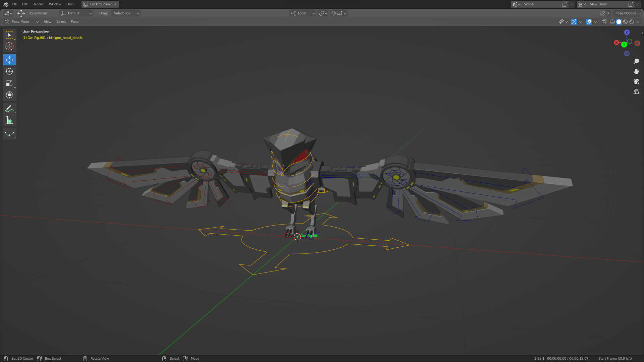Open Drag Select Box dropdown
The width and height of the screenshot is (644, 362).
pyautogui.click(x=126, y=13)
